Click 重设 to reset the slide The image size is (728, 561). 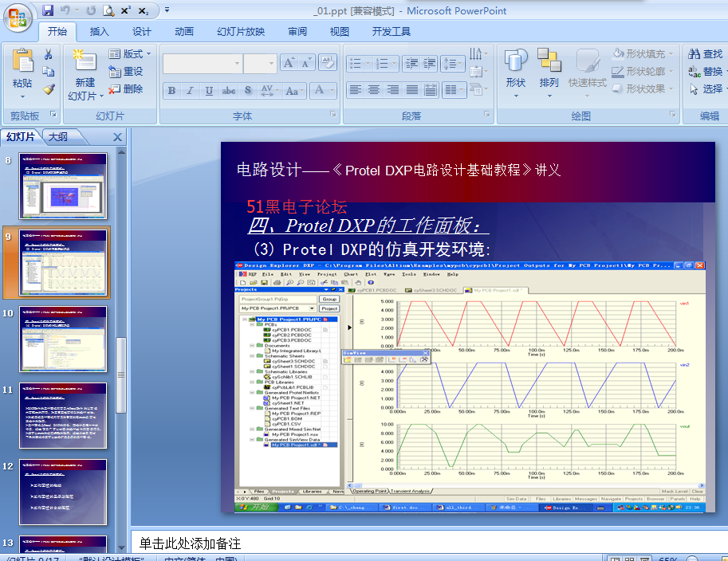tap(126, 72)
